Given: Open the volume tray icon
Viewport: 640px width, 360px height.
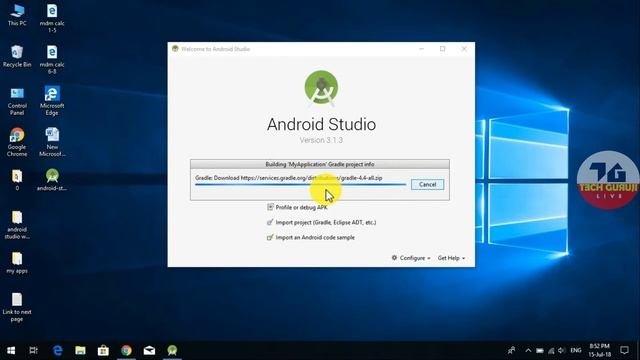Looking at the screenshot, I should 562,351.
